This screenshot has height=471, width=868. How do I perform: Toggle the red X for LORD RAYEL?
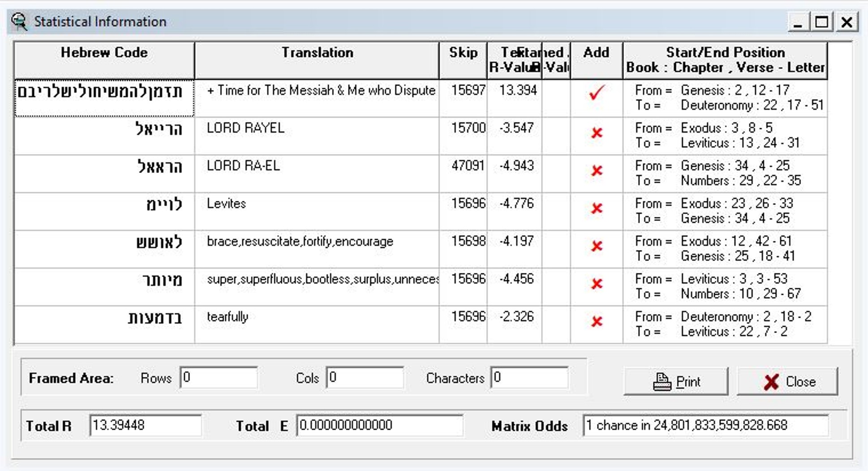click(597, 133)
